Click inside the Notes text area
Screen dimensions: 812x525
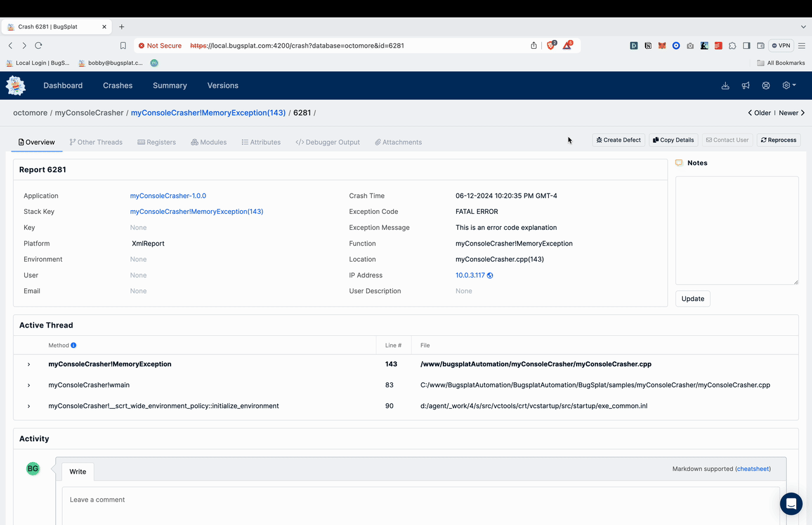tap(737, 230)
